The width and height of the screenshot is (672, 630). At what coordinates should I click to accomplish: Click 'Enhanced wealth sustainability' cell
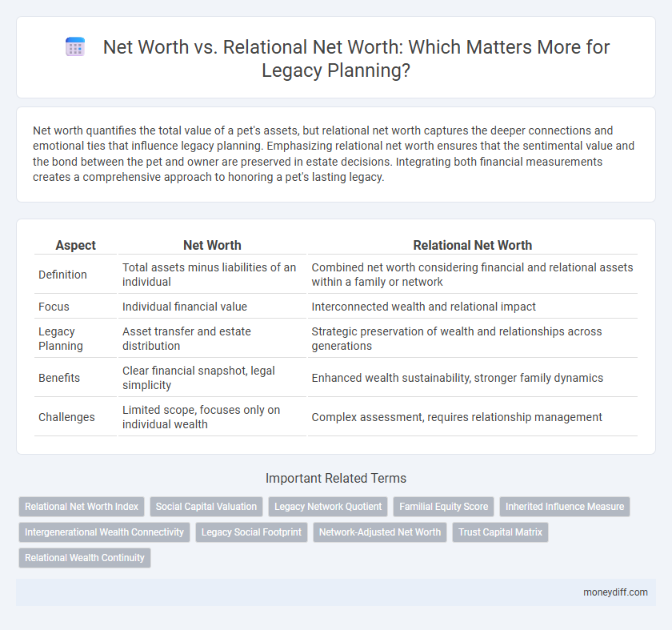pyautogui.click(x=472, y=378)
